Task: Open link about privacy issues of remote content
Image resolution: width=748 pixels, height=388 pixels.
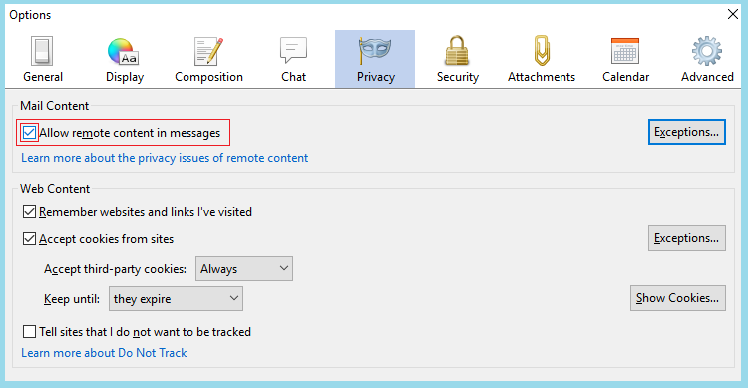Action: coord(165,158)
